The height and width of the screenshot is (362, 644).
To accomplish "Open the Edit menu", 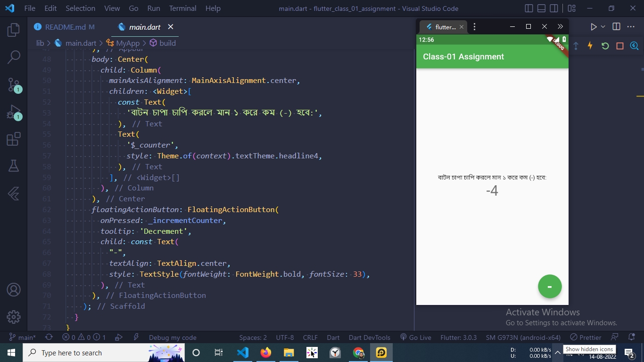I will 50,8.
